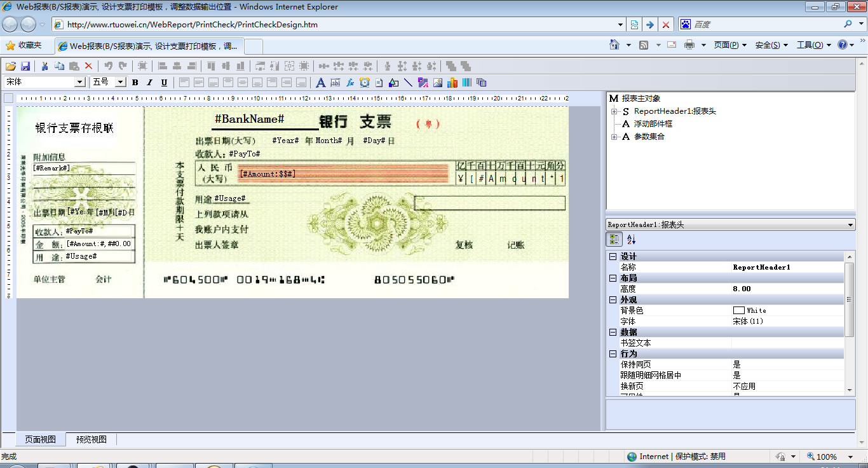Toggle bold formatting
Screen dimensions: 868x468
click(x=135, y=83)
